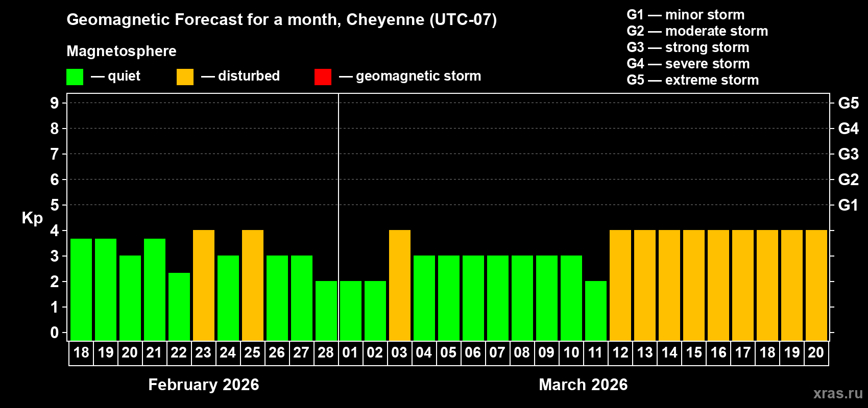Click the date label '27' in February
The width and height of the screenshot is (868, 408).
point(301,352)
